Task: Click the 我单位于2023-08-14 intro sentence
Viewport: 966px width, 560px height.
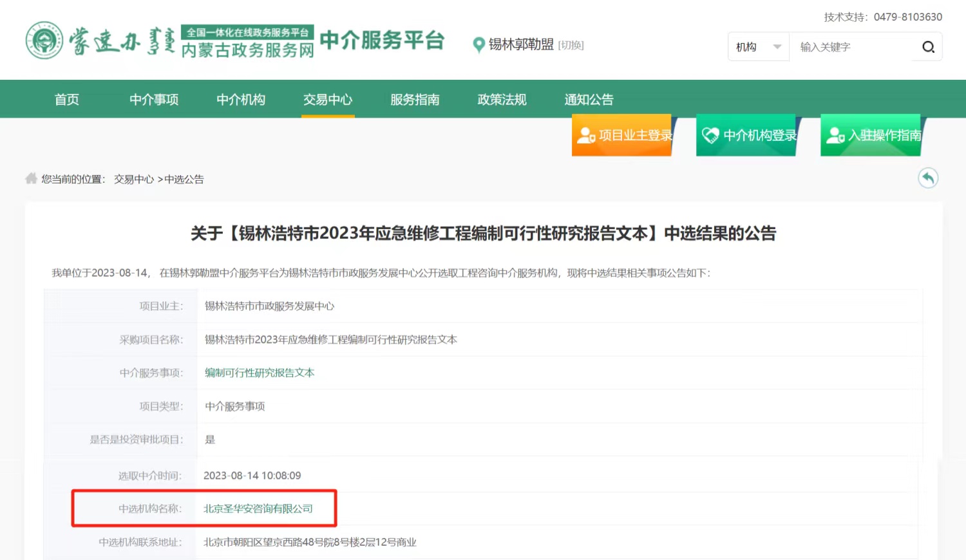Action: pyautogui.click(x=381, y=273)
